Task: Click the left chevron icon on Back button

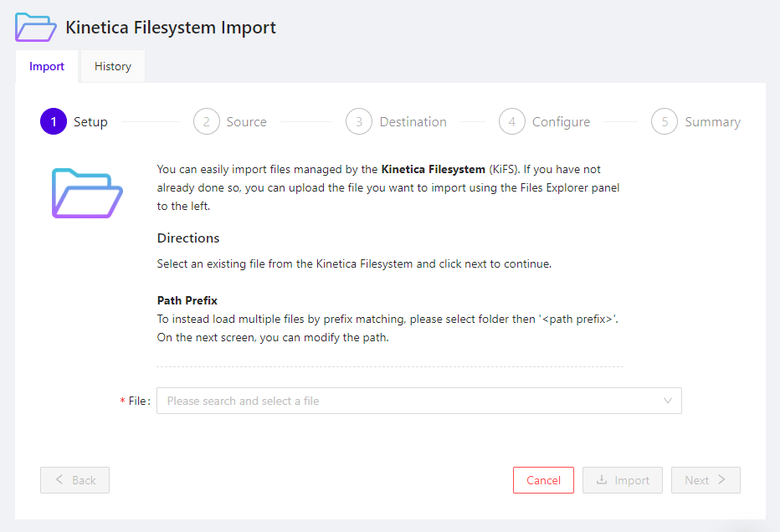Action: [59, 480]
